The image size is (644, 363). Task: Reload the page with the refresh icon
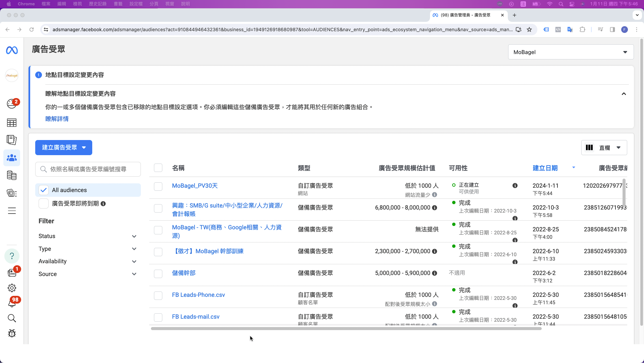(x=32, y=30)
